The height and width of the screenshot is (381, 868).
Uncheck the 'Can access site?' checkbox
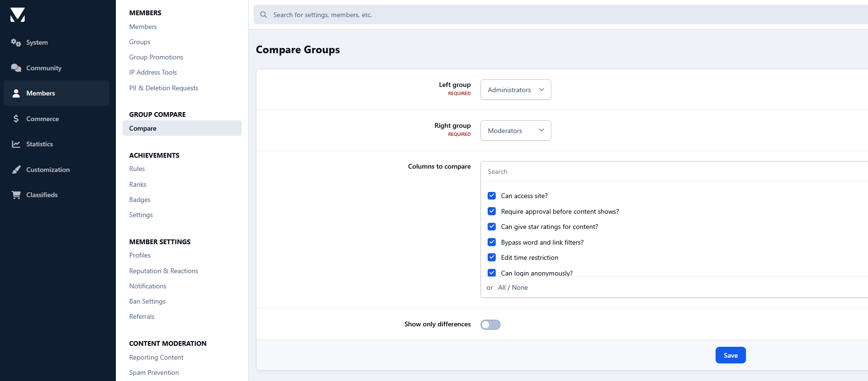pyautogui.click(x=492, y=196)
